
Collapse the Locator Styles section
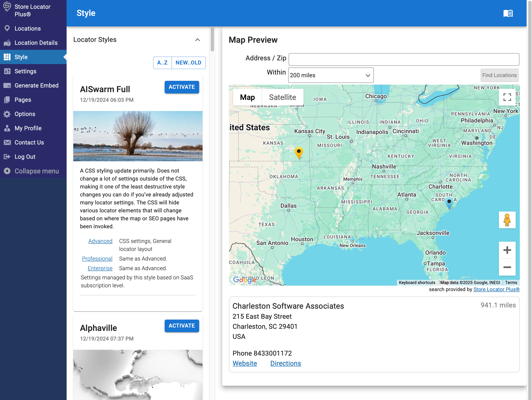click(197, 40)
